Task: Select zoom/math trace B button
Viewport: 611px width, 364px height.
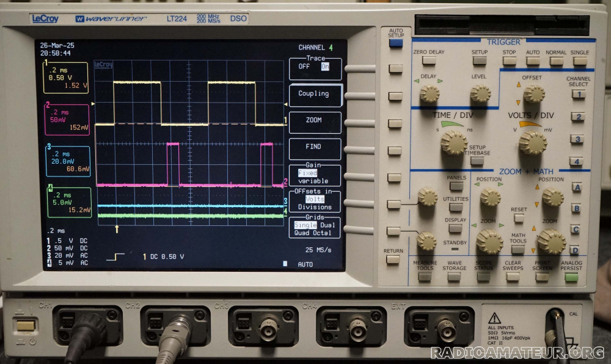Action: (x=577, y=208)
